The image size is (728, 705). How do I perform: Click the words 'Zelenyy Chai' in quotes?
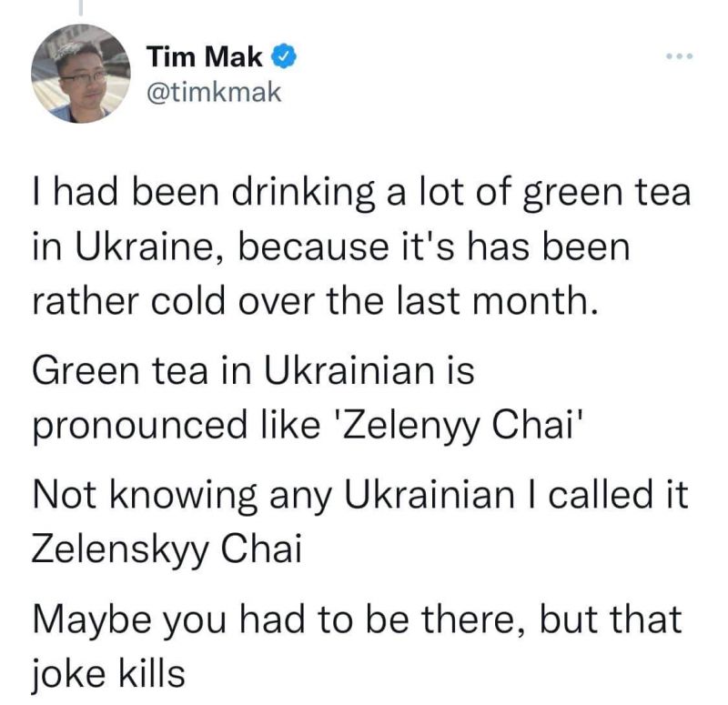pyautogui.click(x=460, y=425)
